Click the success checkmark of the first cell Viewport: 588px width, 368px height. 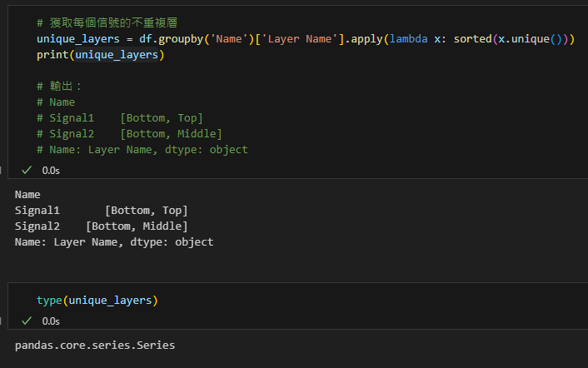[x=27, y=171]
